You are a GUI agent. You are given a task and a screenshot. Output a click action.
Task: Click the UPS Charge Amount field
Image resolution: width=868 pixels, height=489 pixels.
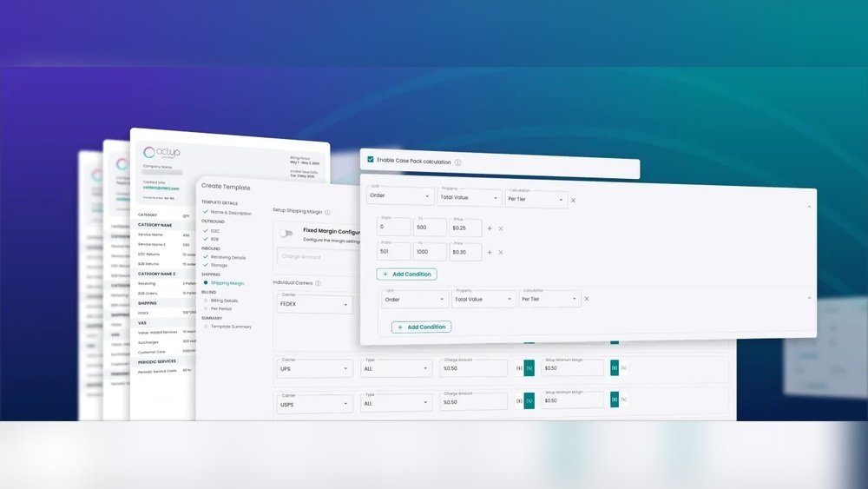coord(473,368)
